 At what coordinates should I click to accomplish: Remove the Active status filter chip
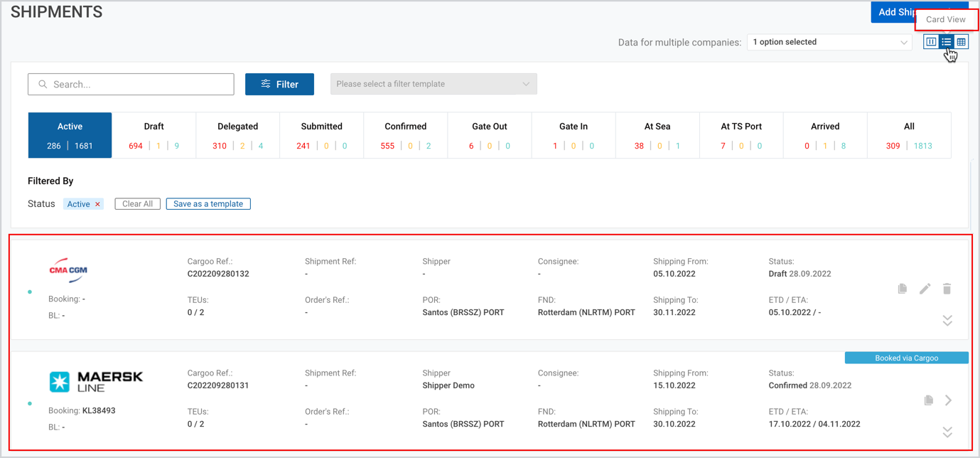(x=98, y=204)
